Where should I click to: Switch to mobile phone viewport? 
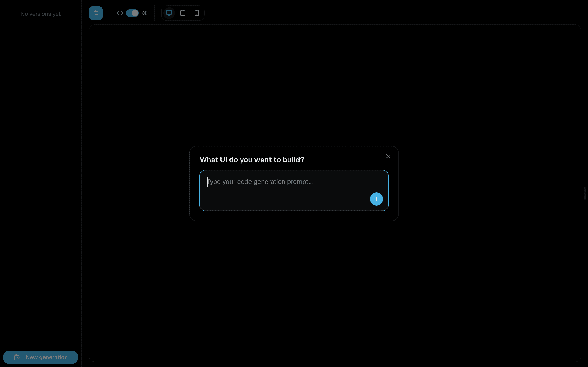[197, 13]
